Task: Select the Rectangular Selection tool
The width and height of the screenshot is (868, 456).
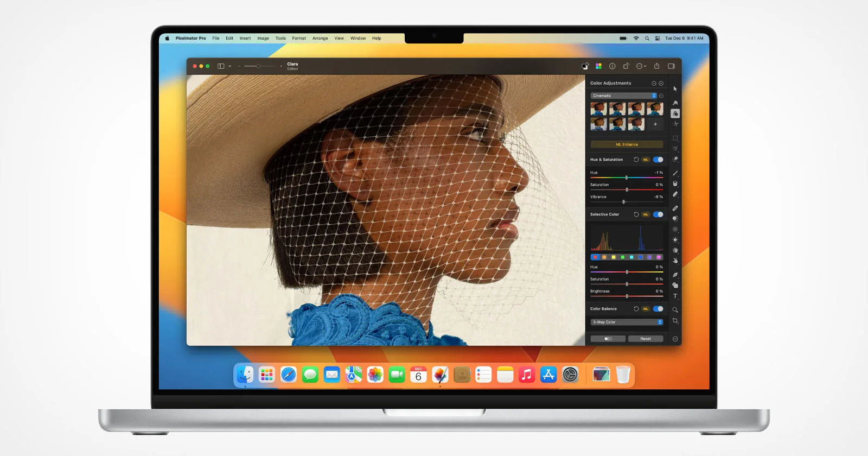Action: [675, 138]
